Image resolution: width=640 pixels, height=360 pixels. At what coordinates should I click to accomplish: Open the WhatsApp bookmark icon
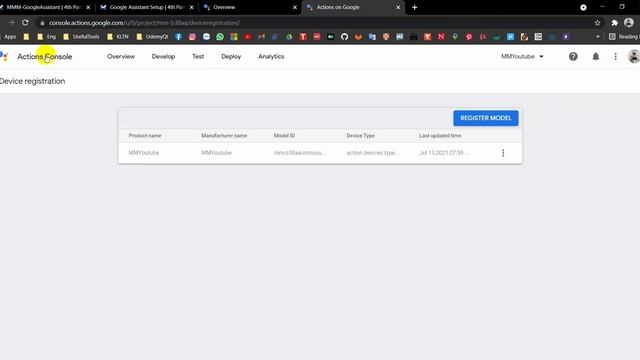tap(220, 37)
